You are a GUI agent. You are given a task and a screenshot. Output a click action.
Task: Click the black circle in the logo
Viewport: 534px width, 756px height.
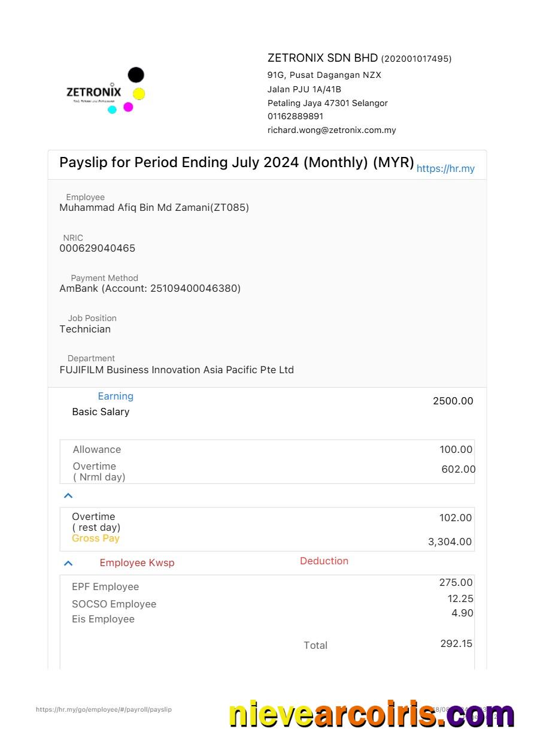pyautogui.click(x=136, y=75)
